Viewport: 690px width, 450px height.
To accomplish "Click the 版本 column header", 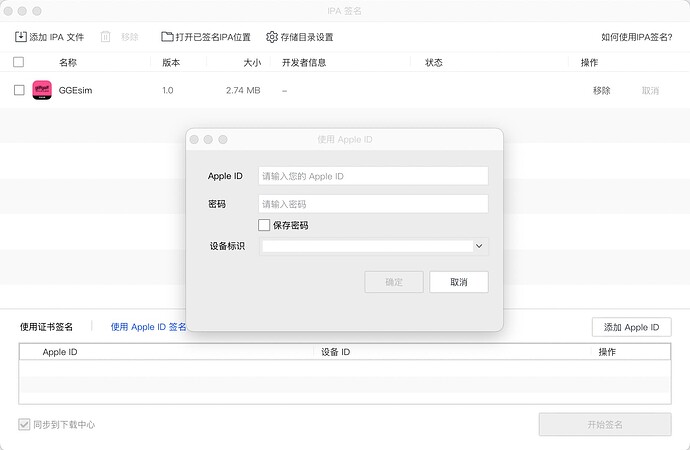I will coord(171,62).
